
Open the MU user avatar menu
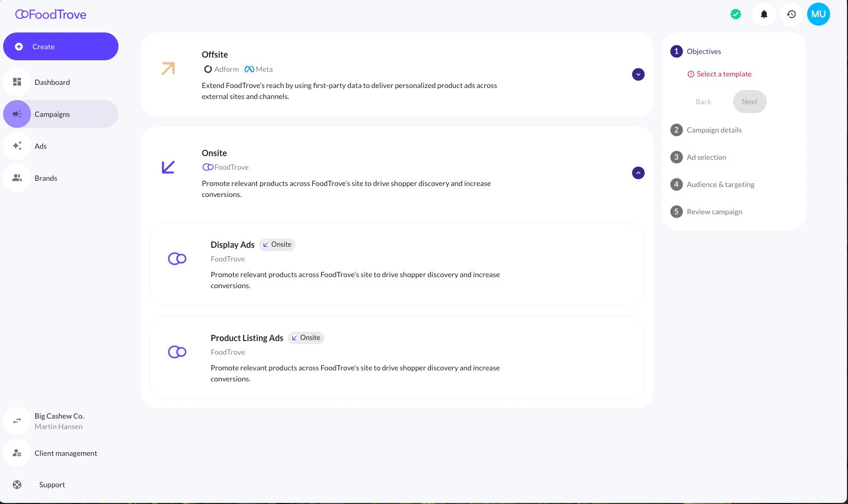click(x=819, y=15)
